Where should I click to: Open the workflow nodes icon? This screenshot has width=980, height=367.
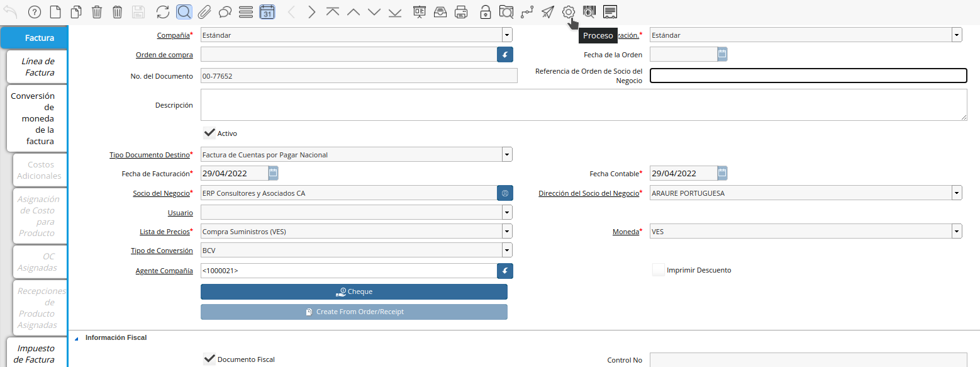(x=527, y=12)
